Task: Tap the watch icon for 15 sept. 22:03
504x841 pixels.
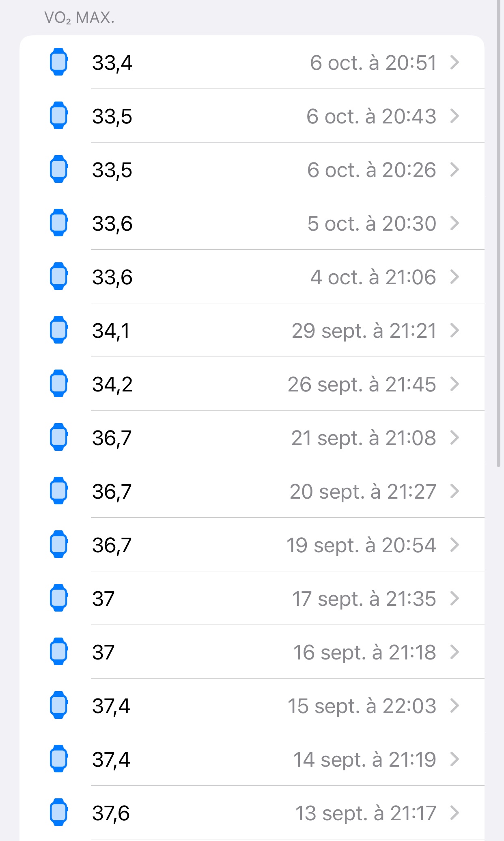Action: click(59, 705)
